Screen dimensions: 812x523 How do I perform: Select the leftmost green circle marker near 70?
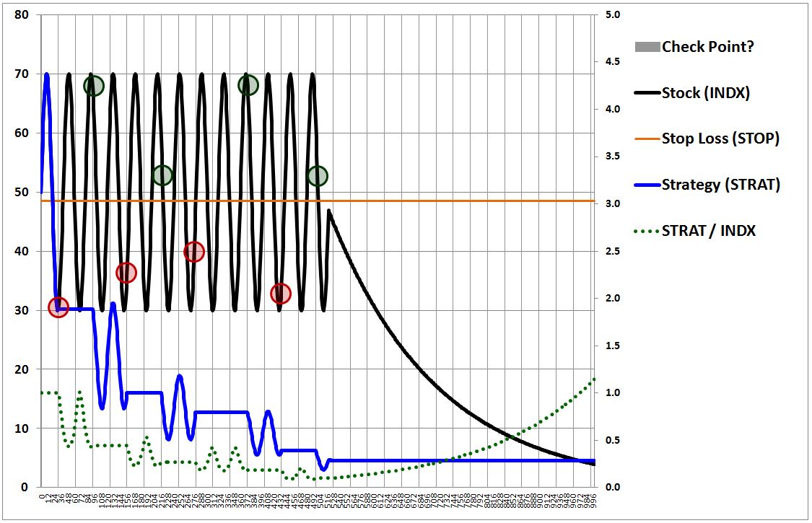94,86
